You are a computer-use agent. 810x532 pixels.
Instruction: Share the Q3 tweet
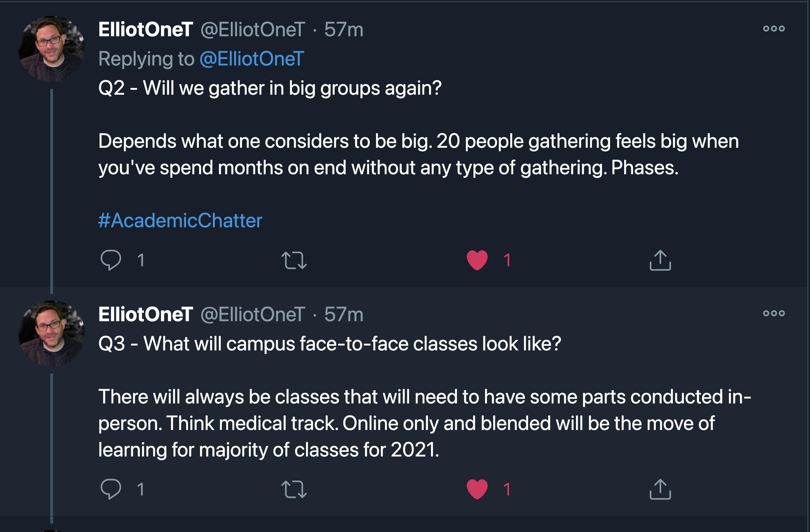click(x=660, y=490)
